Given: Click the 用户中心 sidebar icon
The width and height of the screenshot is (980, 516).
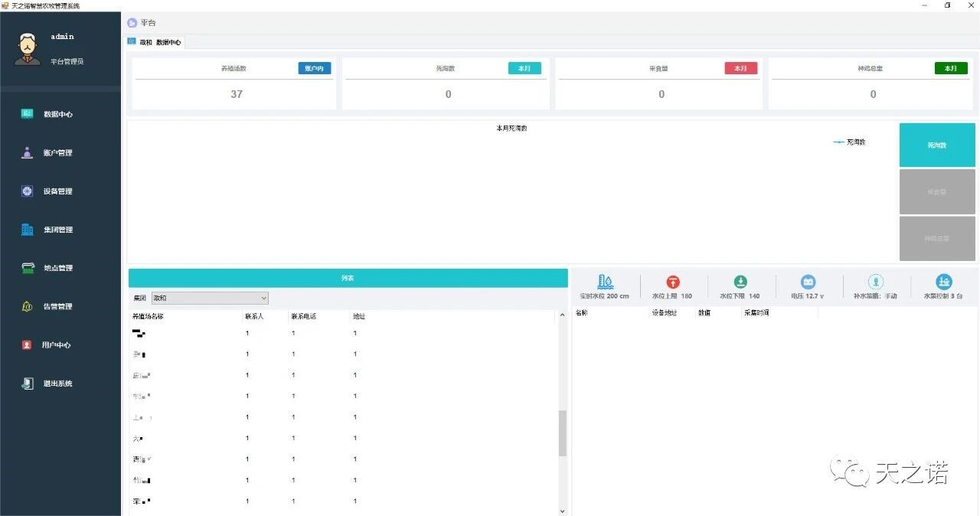Looking at the screenshot, I should click(28, 345).
